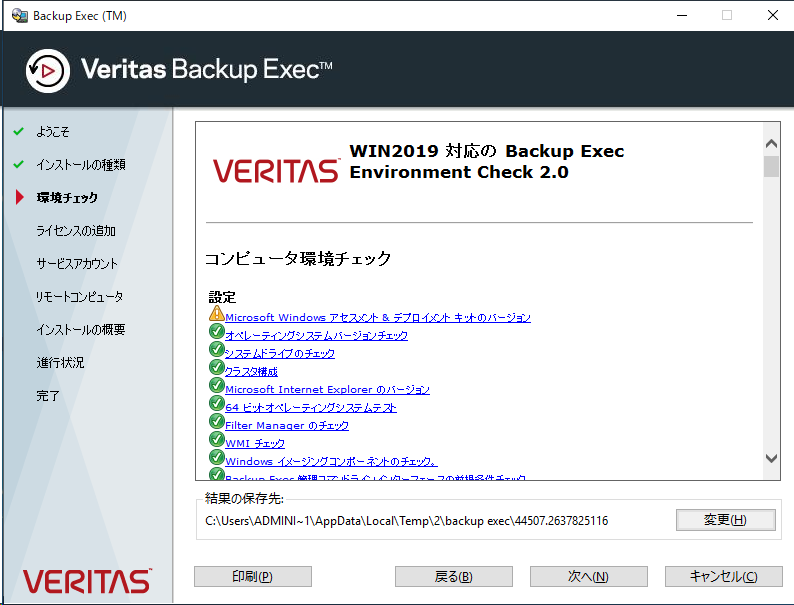
Task: Select サービスアカウント step in sidebar
Action: [x=77, y=264]
